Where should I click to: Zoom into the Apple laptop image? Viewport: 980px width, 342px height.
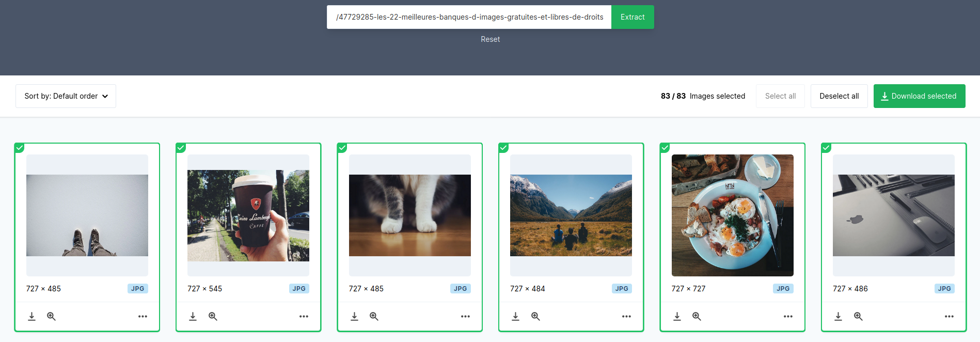[858, 316]
